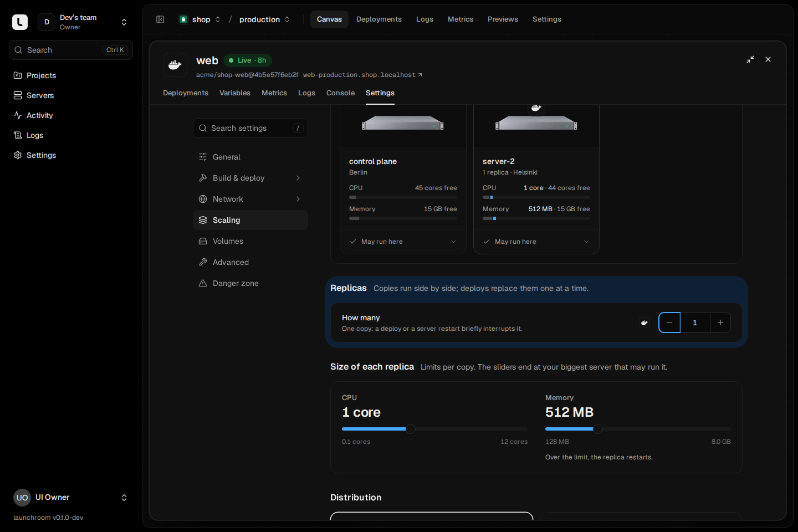Open control plane May run here dropdown
Image resolution: width=798 pixels, height=532 pixels.
[403, 242]
